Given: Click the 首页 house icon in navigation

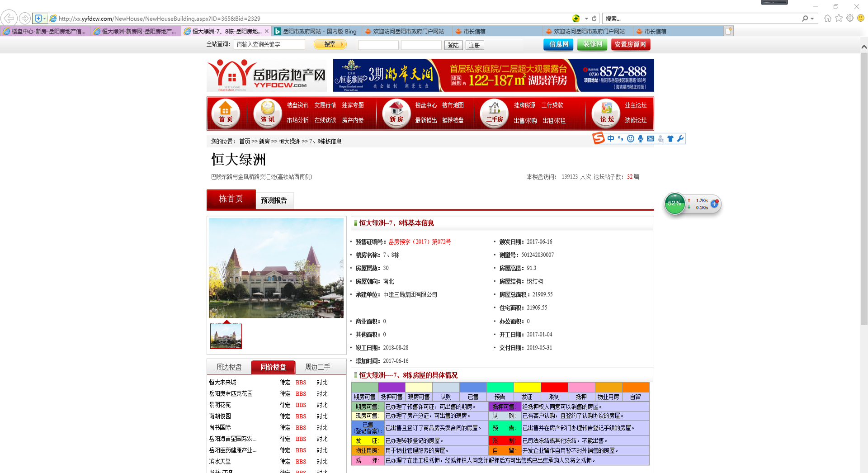Looking at the screenshot, I should pos(225,113).
